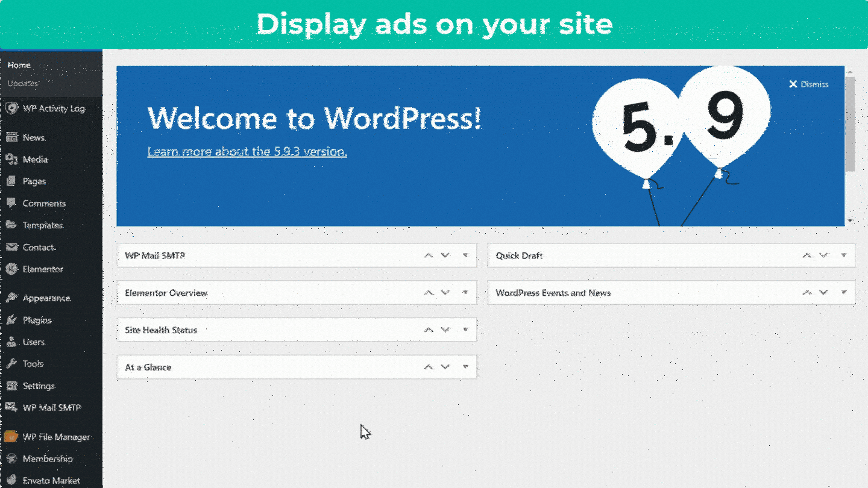Follow Learn more about the 5.9.3 version link

click(x=247, y=151)
